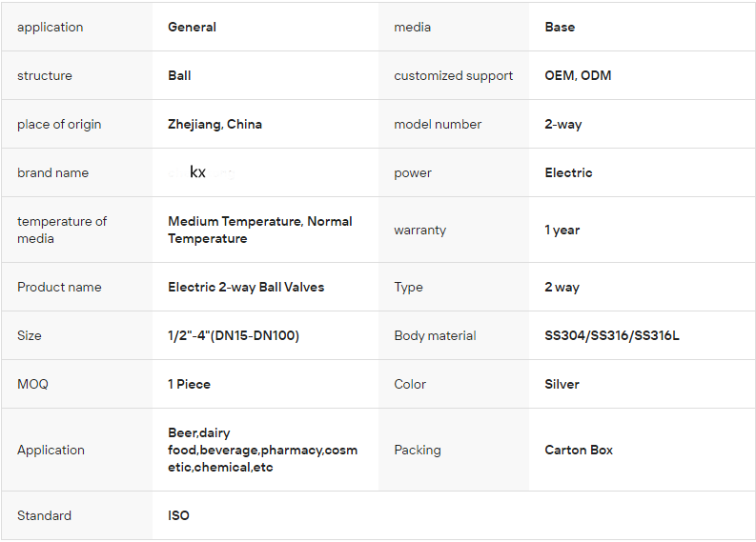The height and width of the screenshot is (542, 756).
Task: Select the model number value '2-way'
Action: [x=562, y=125]
